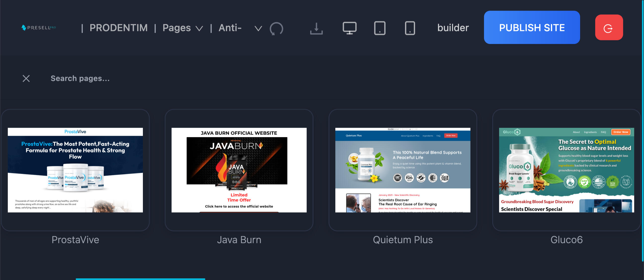Focus the Search pages field

pyautogui.click(x=80, y=79)
